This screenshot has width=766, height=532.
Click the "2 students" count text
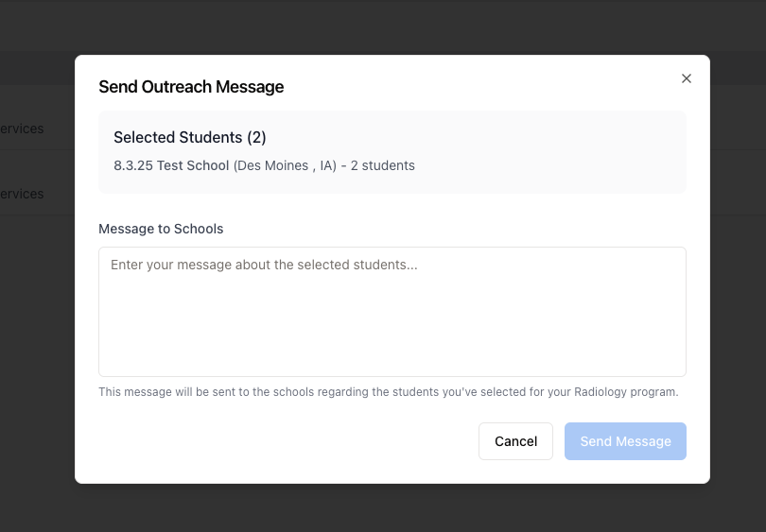(x=383, y=165)
